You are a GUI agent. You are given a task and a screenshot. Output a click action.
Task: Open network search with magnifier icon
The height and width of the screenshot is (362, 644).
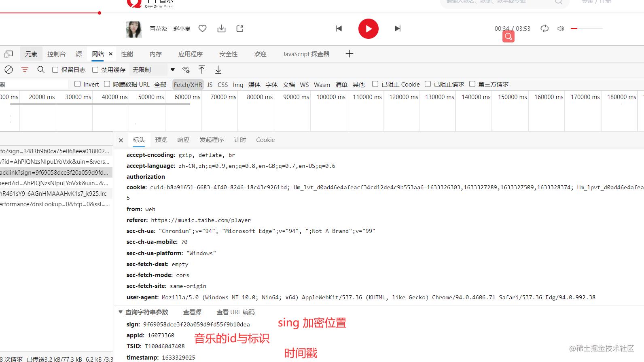[41, 70]
